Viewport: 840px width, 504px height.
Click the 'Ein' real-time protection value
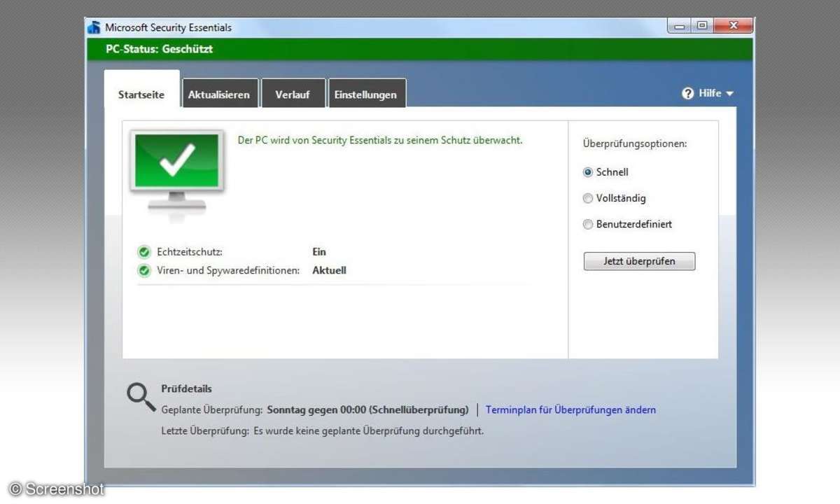coord(319,252)
